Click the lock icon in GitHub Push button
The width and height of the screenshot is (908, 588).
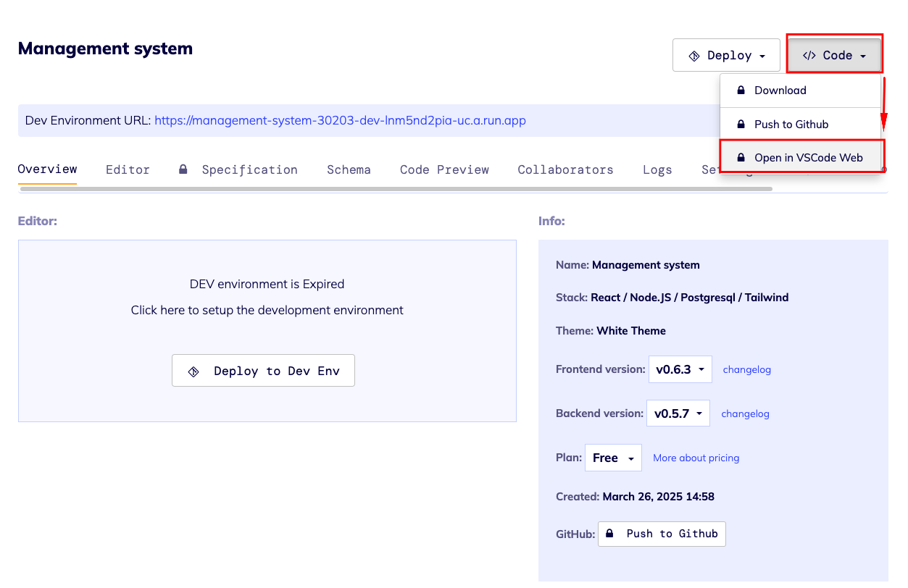click(610, 534)
